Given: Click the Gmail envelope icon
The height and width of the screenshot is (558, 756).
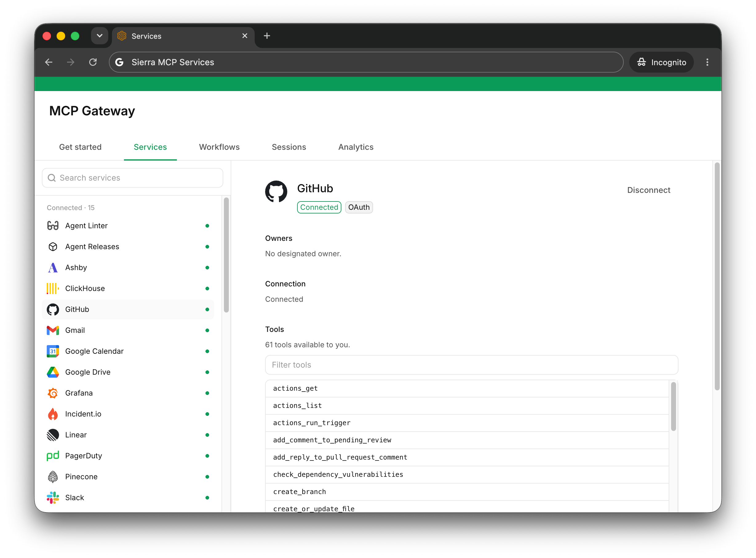Looking at the screenshot, I should point(53,330).
